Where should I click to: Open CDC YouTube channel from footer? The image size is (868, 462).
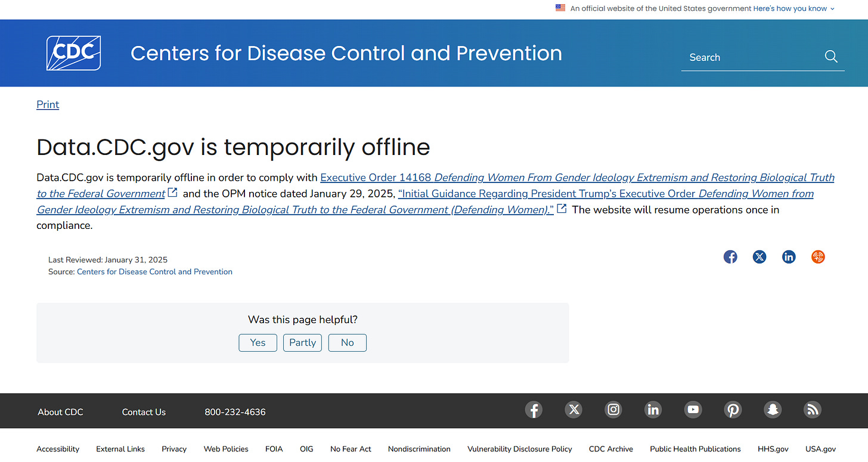pos(693,410)
